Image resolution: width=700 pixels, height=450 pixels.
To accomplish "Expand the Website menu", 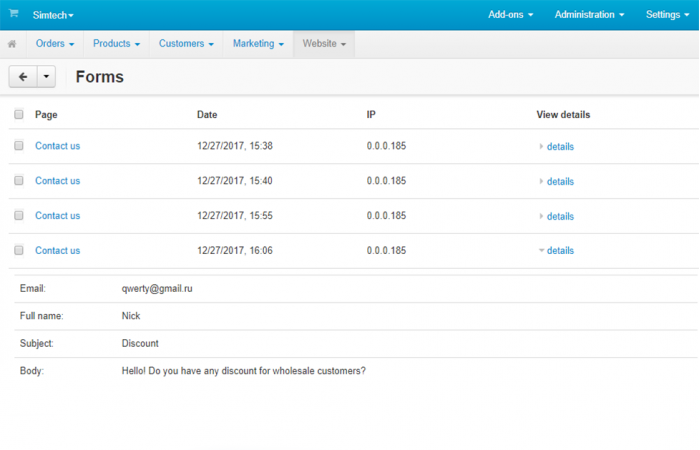I will tap(324, 44).
